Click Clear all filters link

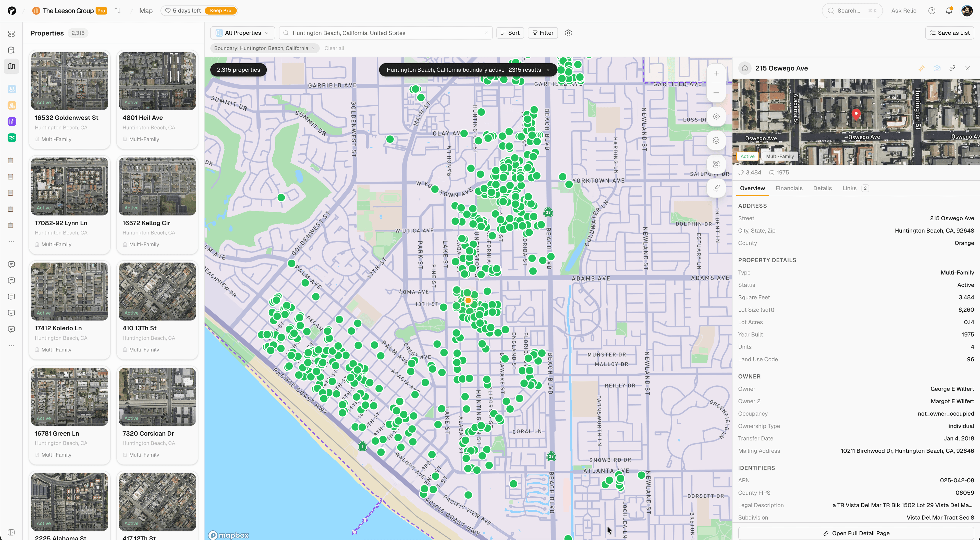(x=334, y=48)
